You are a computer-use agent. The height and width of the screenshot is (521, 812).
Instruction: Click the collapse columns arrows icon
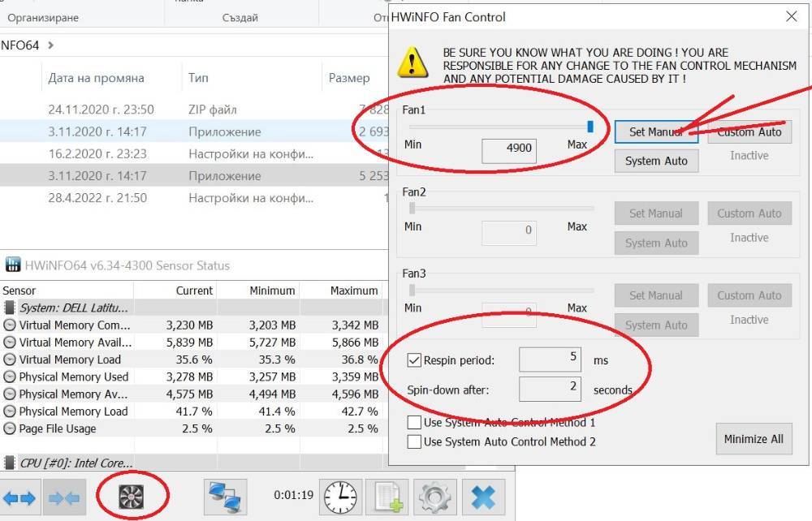[x=64, y=497]
